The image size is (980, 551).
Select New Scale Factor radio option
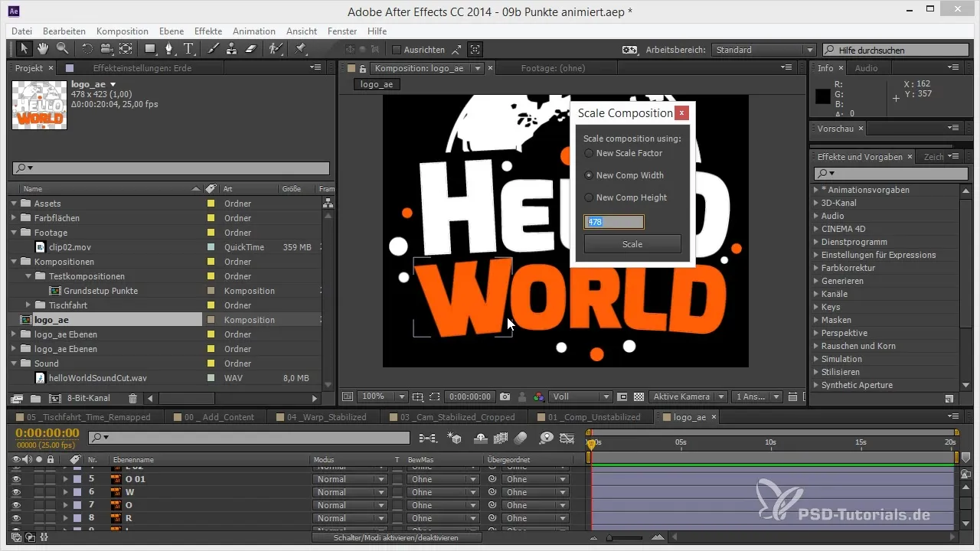(589, 153)
